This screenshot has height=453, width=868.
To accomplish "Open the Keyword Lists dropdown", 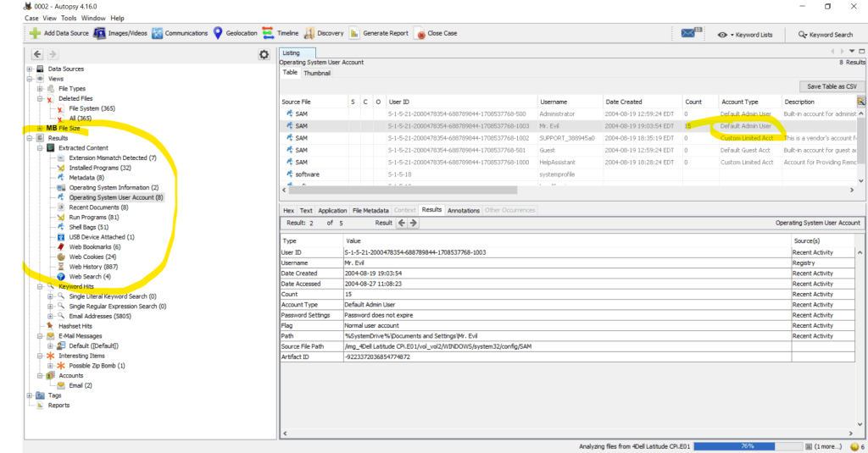I will click(745, 35).
